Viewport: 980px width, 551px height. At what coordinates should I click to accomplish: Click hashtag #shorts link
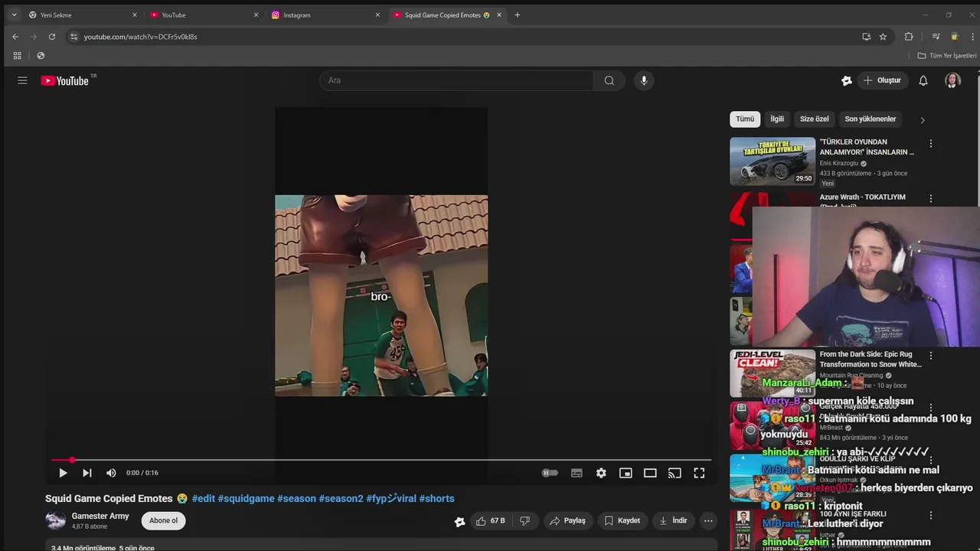coord(436,498)
